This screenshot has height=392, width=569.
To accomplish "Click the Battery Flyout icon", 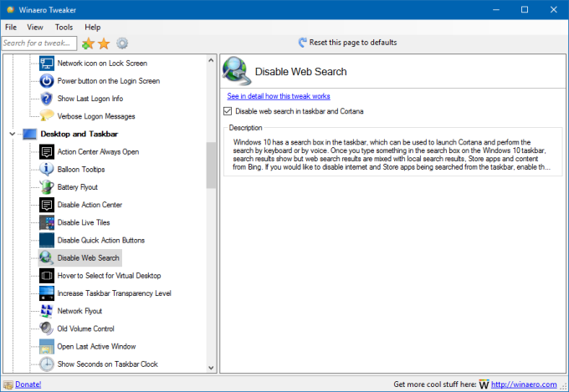I will [47, 187].
